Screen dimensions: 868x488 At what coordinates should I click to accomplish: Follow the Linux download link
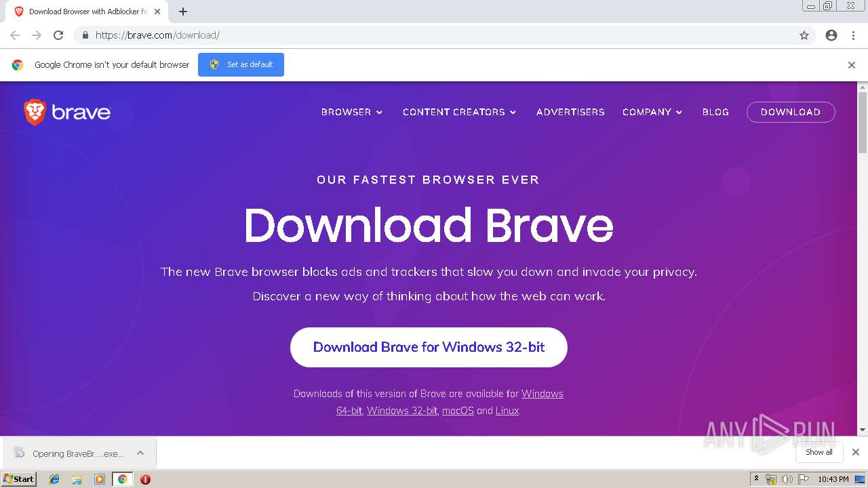507,411
